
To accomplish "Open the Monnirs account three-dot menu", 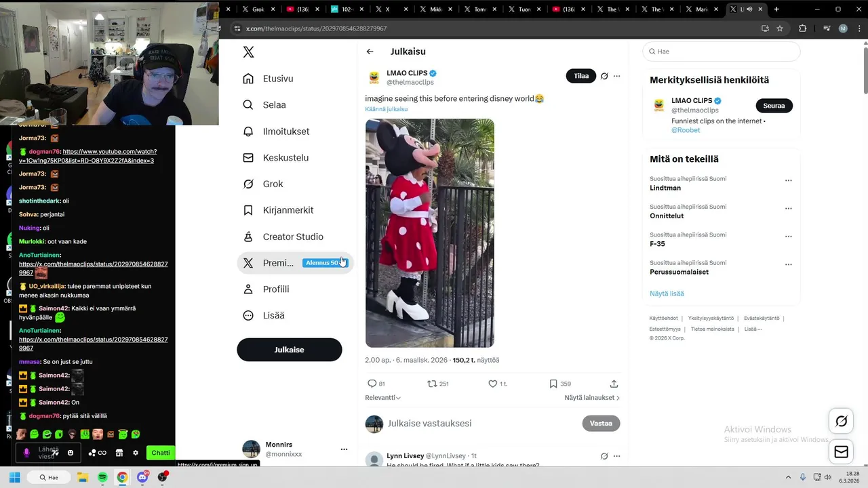I will [344, 449].
